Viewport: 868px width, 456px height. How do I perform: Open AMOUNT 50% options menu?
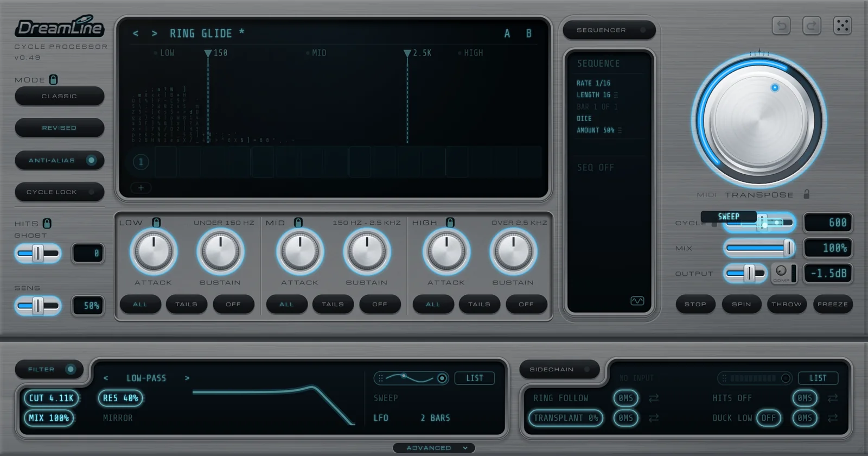coord(620,130)
